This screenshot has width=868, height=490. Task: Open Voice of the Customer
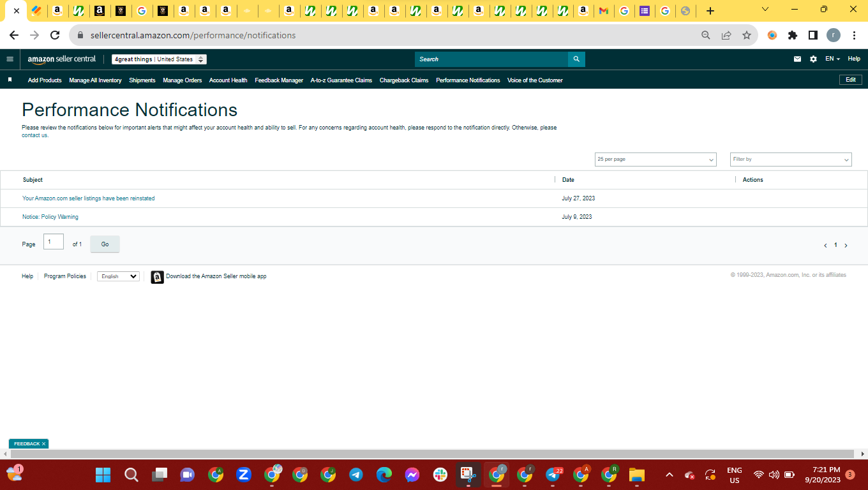coord(535,80)
